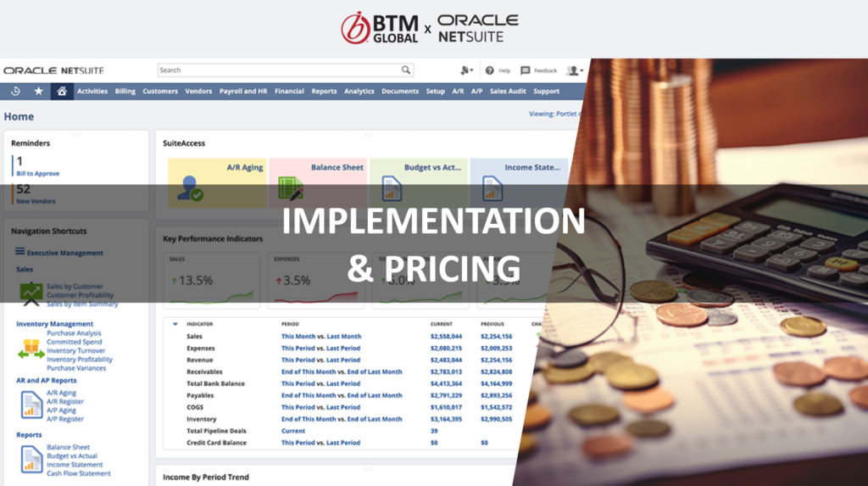Click the Inventory current value $3,164,395

(446, 419)
